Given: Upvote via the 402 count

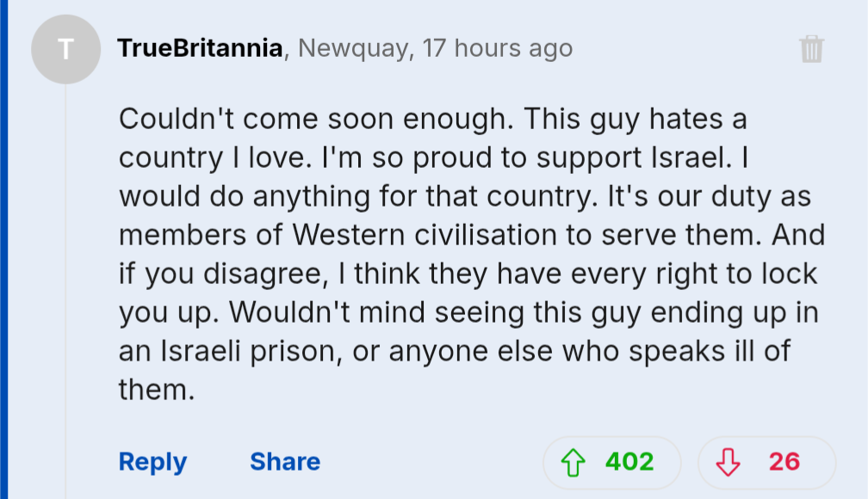Looking at the screenshot, I should (629, 461).
